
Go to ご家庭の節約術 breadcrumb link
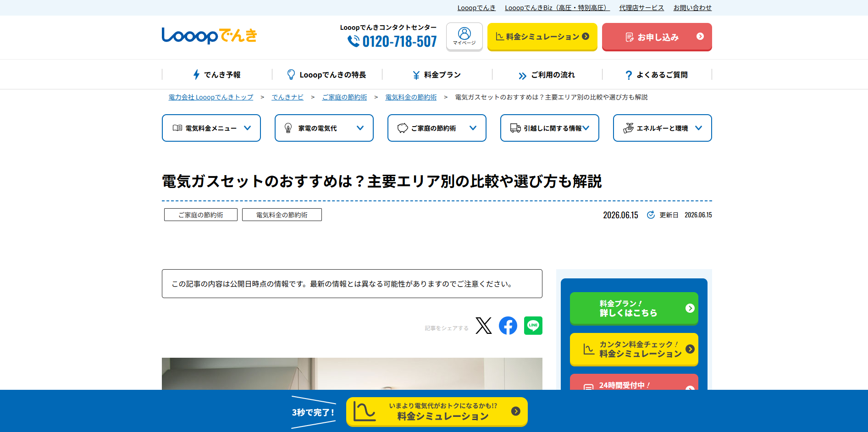pos(344,97)
